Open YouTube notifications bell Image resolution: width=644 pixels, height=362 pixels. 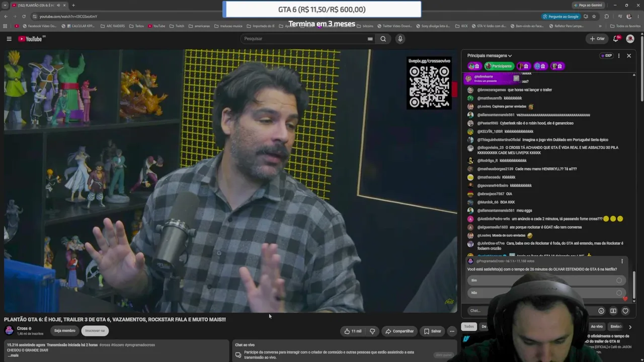click(616, 39)
